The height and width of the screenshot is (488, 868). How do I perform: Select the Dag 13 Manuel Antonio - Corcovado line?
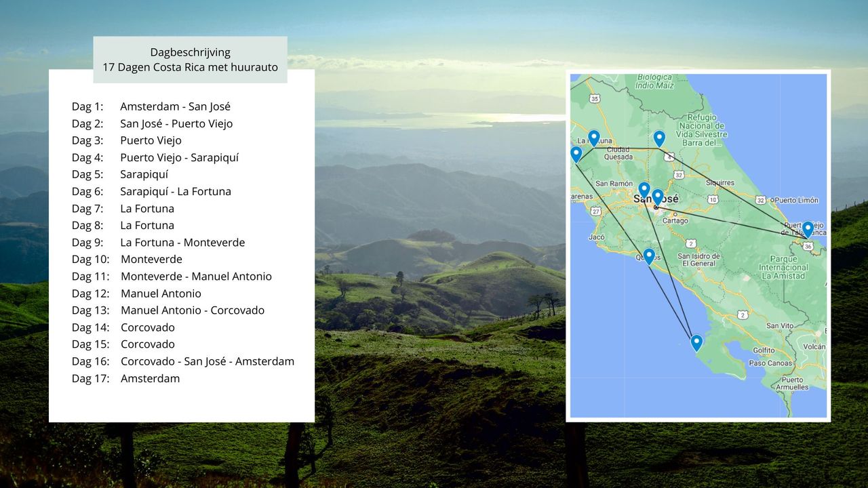[x=168, y=310]
